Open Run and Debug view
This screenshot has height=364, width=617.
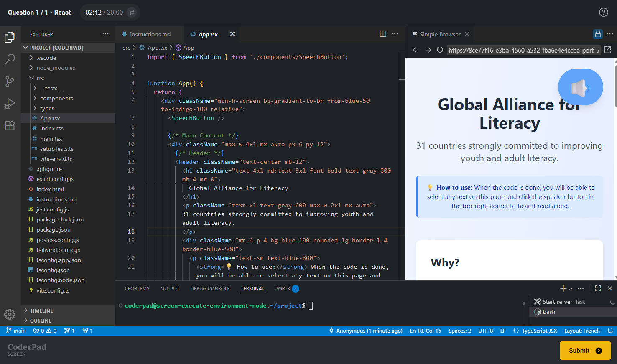point(10,103)
